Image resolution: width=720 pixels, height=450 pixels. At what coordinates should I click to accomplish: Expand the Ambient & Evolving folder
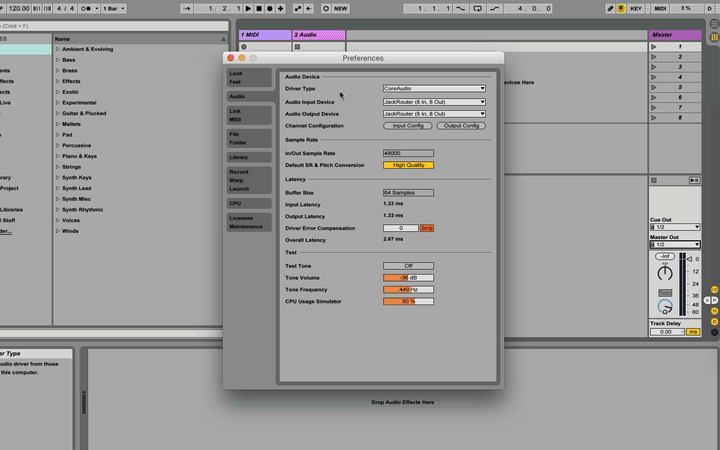pos(58,49)
